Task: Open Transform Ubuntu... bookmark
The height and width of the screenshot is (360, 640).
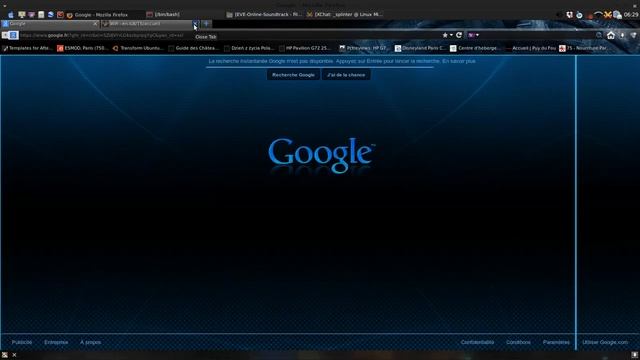Action: (x=138, y=48)
